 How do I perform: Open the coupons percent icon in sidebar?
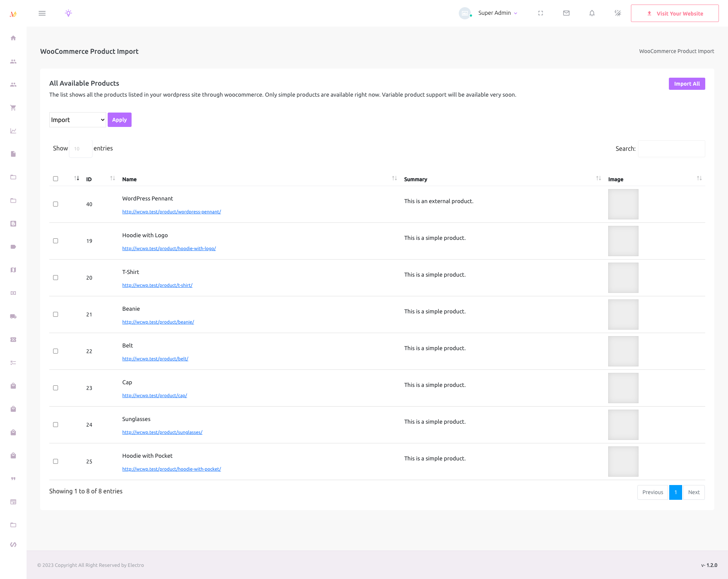[13, 340]
